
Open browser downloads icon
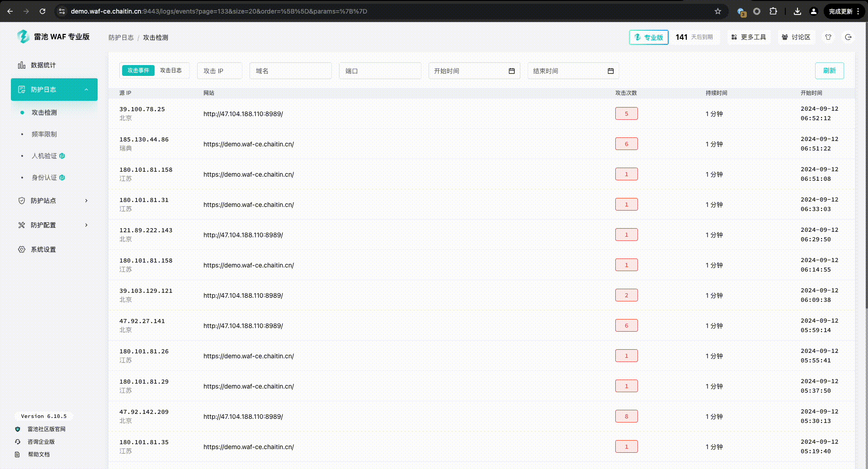(x=797, y=11)
